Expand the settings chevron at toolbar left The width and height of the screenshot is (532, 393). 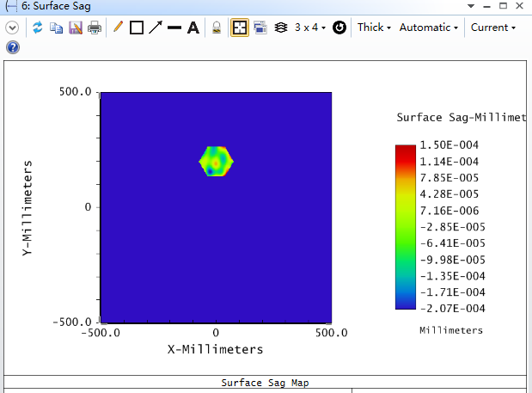pos(12,28)
